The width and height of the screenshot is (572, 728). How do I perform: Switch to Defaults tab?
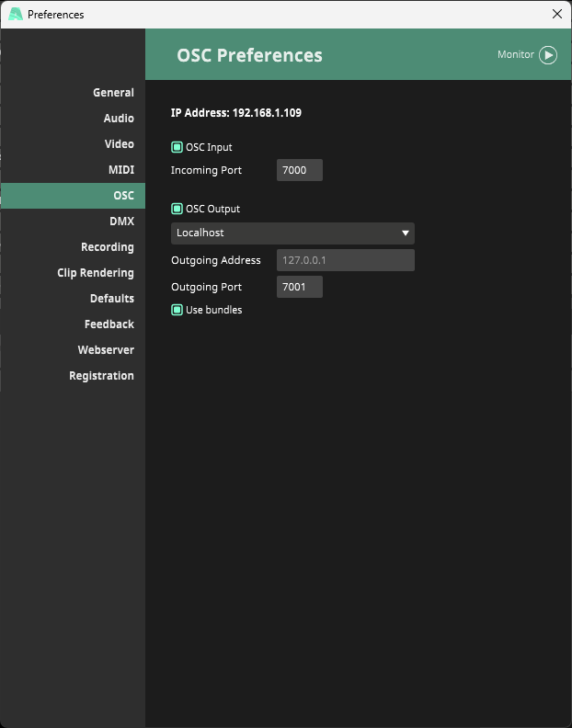[x=73, y=299]
